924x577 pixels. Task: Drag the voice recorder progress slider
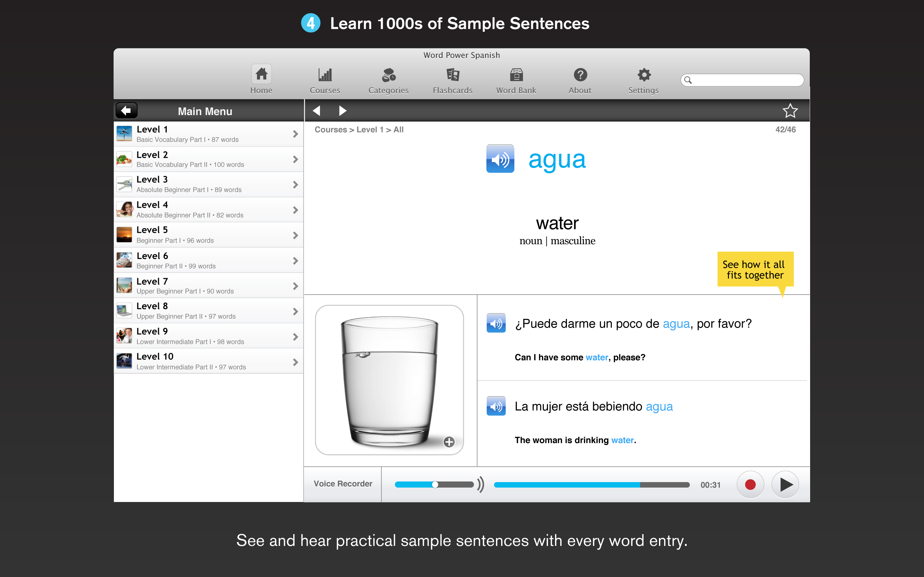point(435,484)
